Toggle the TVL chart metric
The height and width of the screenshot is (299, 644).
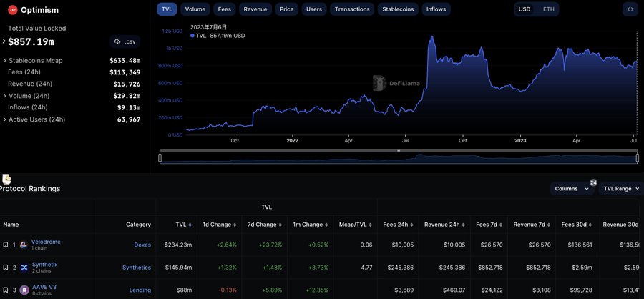coord(167,9)
